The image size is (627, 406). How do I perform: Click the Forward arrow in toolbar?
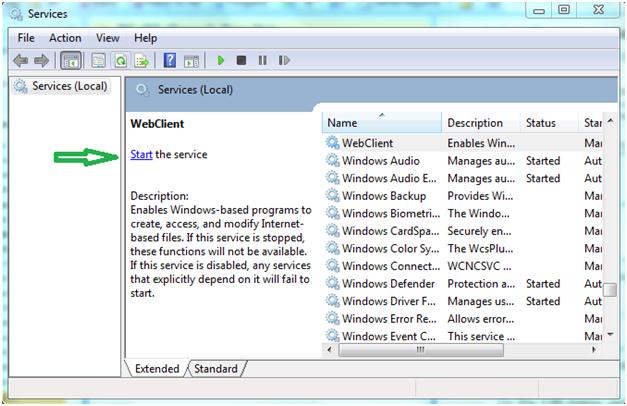tap(41, 61)
